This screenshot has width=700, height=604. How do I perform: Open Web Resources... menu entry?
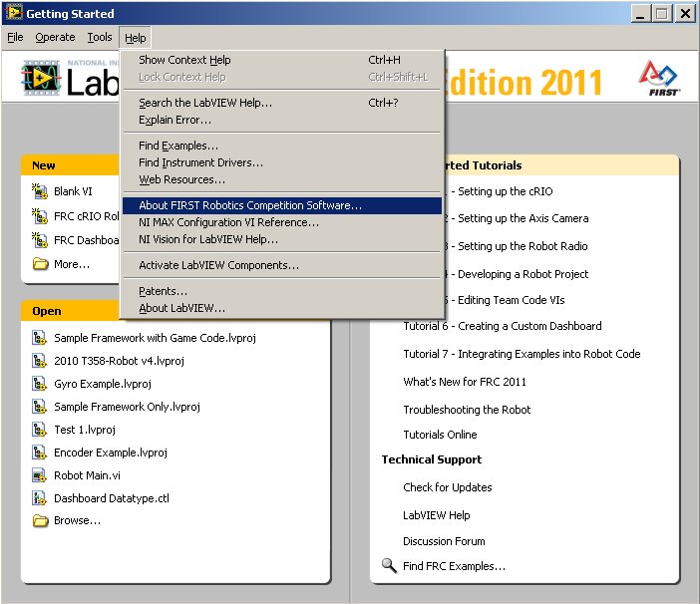[282, 179]
